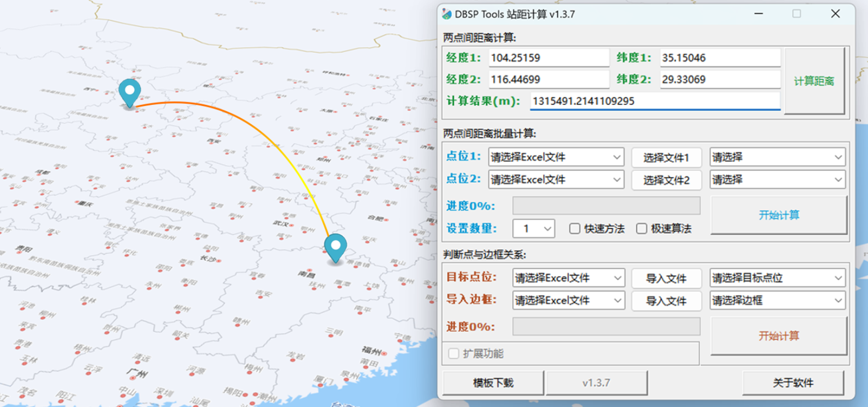Click 导入文件 button in 目标点位 row
The height and width of the screenshot is (407, 868).
pyautogui.click(x=666, y=278)
